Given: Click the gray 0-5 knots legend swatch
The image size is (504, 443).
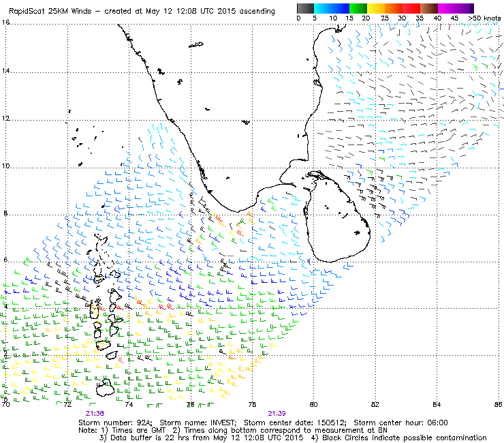Looking at the screenshot, I should point(305,8).
